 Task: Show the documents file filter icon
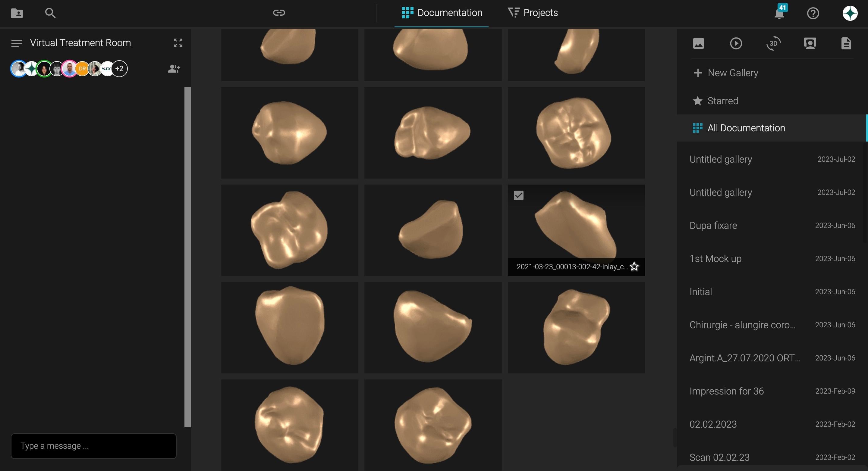pyautogui.click(x=846, y=43)
